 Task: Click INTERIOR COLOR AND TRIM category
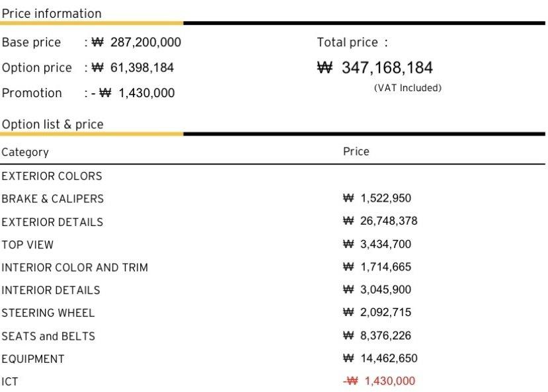pos(75,268)
